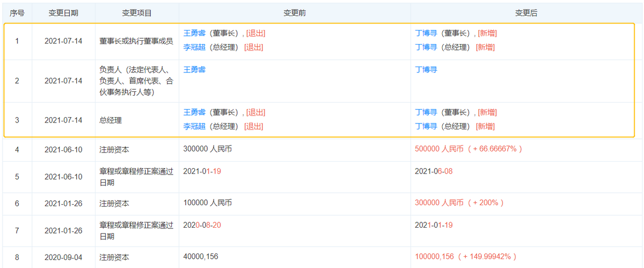
Task: Select the 董事长或执行董事成员 cell in row 1
Action: [136, 40]
